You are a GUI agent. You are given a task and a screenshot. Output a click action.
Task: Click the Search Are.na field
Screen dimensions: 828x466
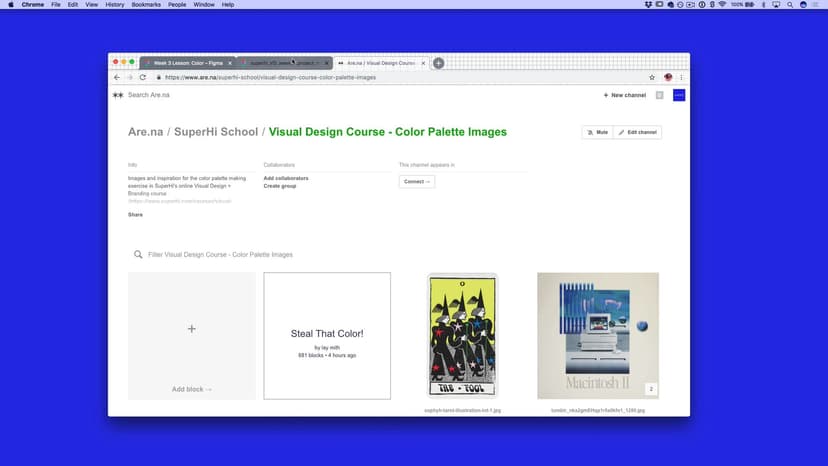[149, 95]
